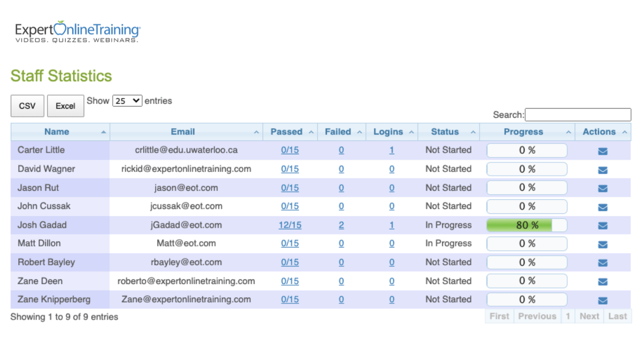Open Carter Little's failed count link

[x=341, y=150]
